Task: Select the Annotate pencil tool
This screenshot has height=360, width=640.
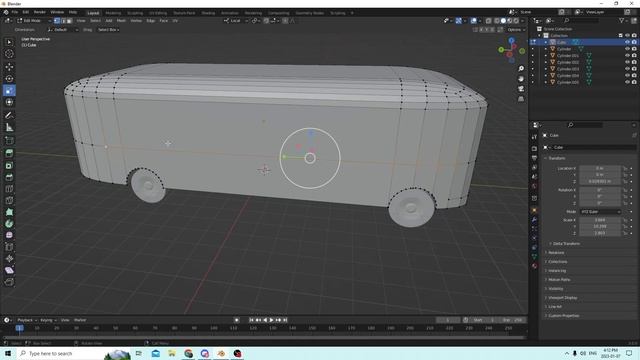Action: 9,116
